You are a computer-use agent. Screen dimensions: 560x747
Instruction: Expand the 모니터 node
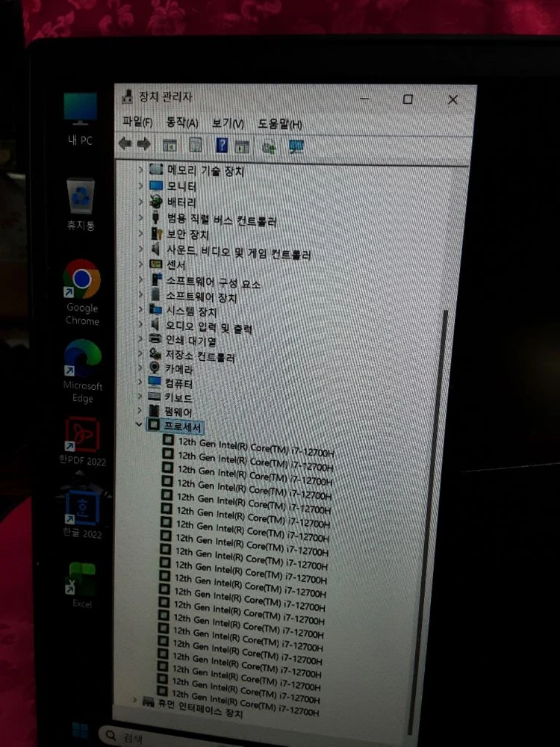pyautogui.click(x=140, y=185)
